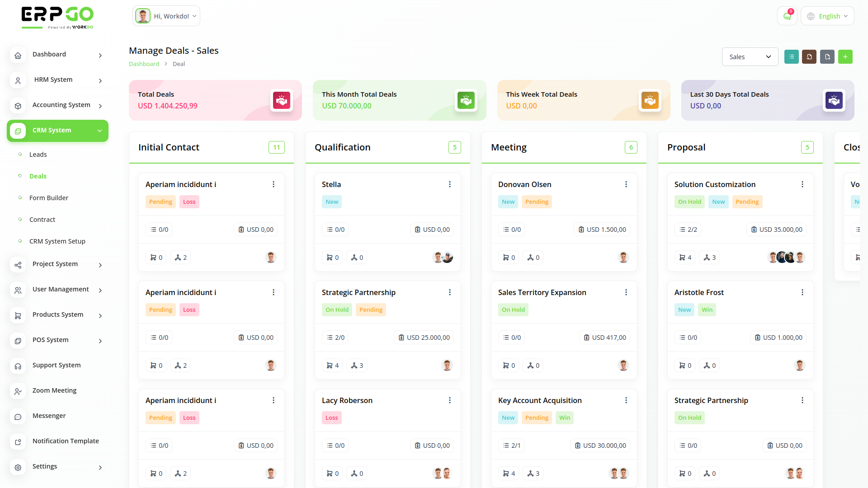
Task: Open the Sales pipeline dropdown
Action: tap(750, 57)
